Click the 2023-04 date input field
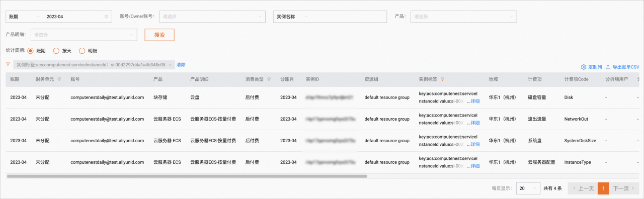Viewport: 644px width, 199px height. pos(77,17)
